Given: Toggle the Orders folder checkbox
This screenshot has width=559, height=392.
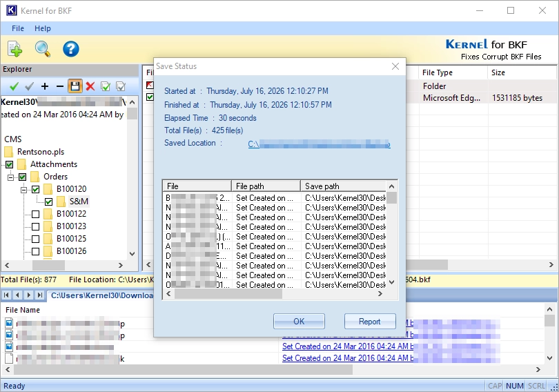Looking at the screenshot, I should [23, 177].
